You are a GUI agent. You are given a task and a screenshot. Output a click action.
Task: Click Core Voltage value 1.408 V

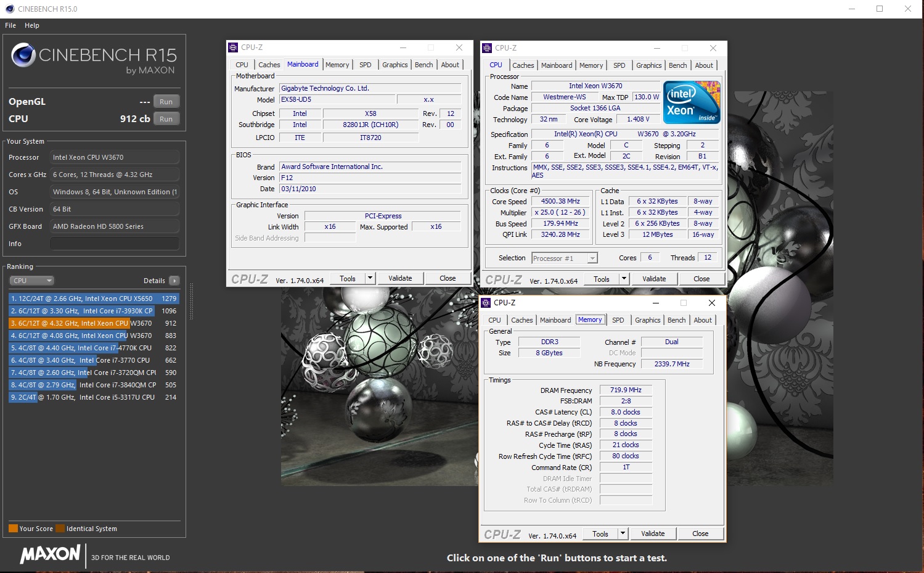[x=638, y=119]
